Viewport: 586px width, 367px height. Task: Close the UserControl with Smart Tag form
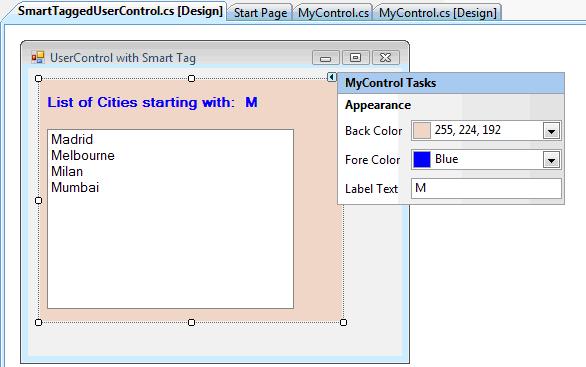click(385, 58)
